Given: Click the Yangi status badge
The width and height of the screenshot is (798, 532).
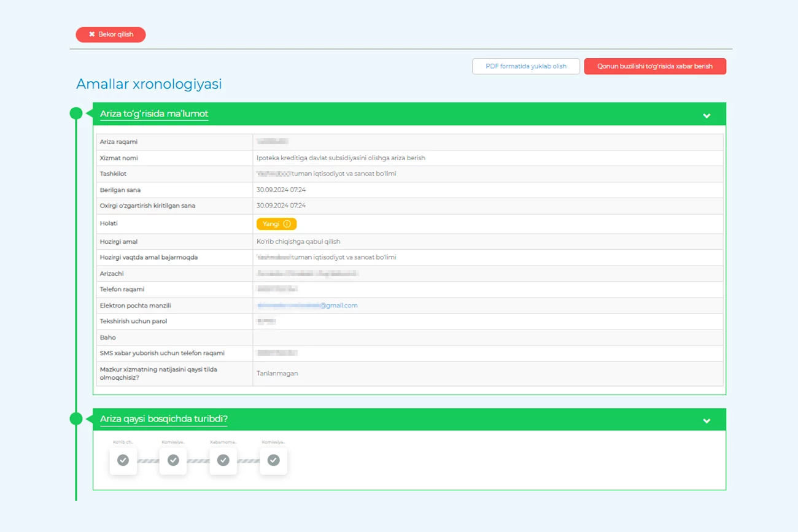Looking at the screenshot, I should [276, 224].
